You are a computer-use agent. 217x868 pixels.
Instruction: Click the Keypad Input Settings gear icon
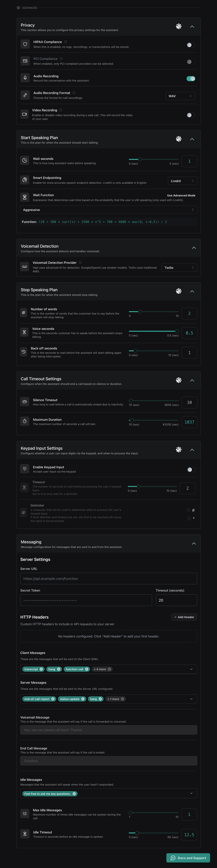179,449
